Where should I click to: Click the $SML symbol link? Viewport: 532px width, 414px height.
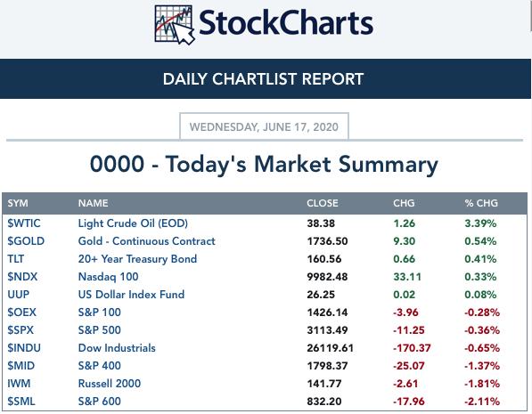21,402
